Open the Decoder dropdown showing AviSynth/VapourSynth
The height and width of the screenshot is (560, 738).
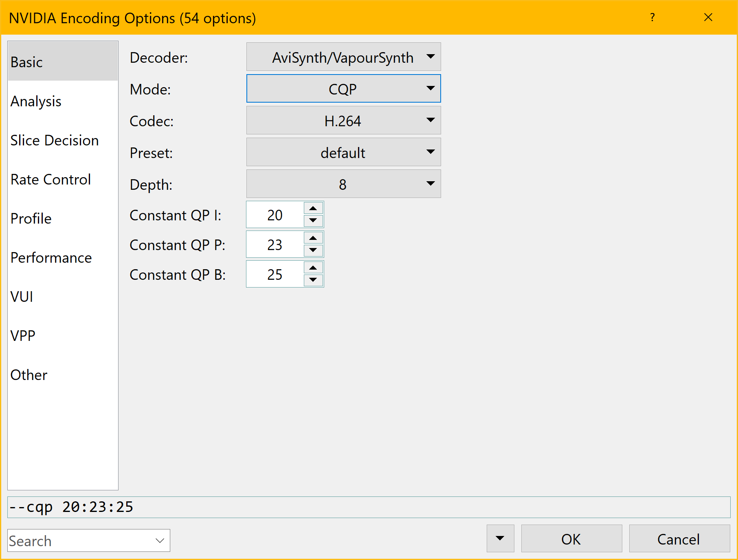point(344,57)
